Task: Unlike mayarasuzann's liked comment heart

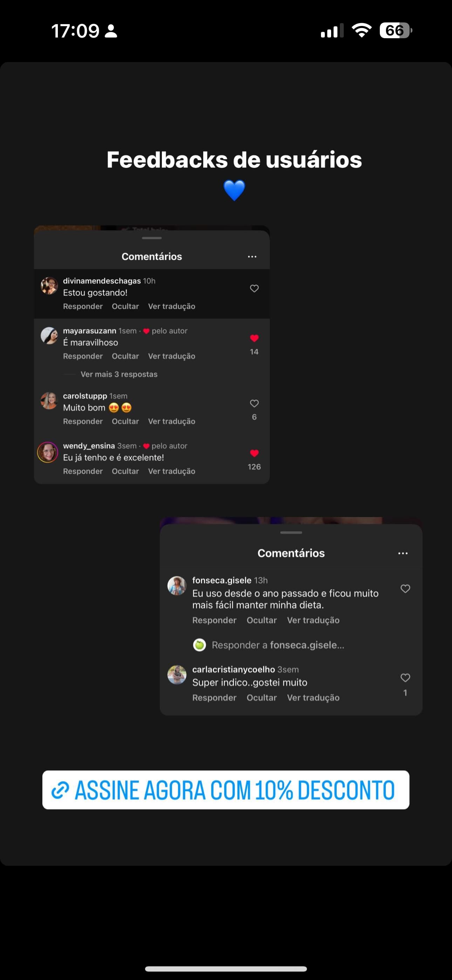Action: (x=254, y=338)
